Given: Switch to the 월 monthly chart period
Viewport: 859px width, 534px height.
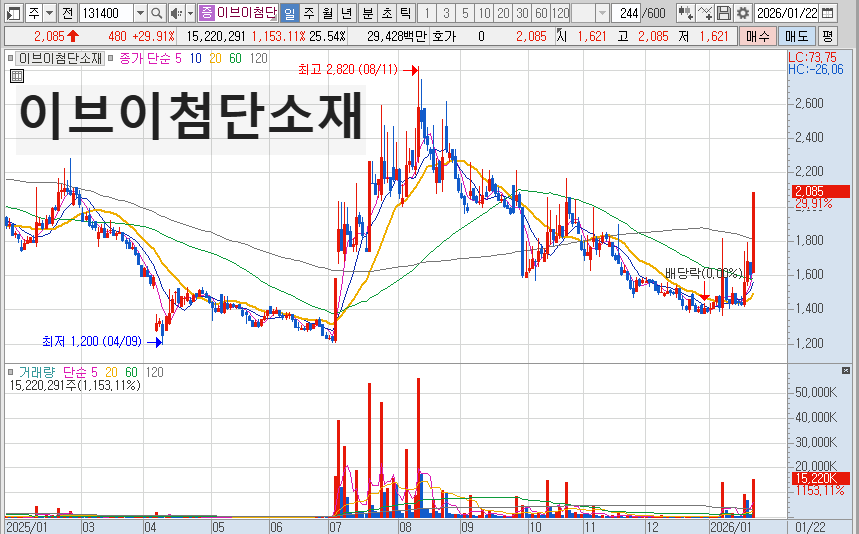Looking at the screenshot, I should point(328,13).
